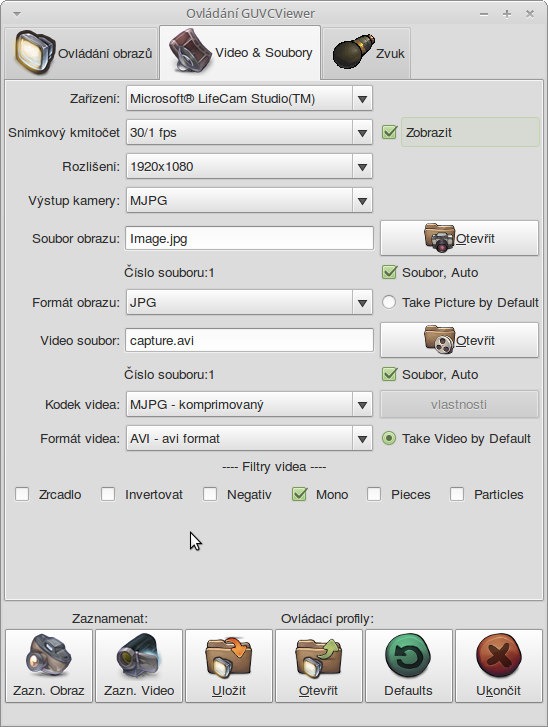Open the Snímkový kmitočet 30/1 fps dropdown
The image size is (548, 727).
tap(249, 133)
